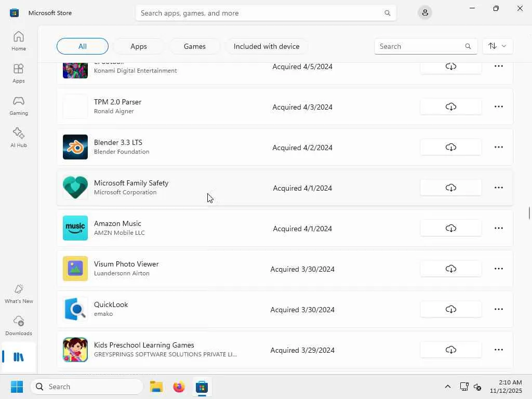Viewport: 532px width, 399px height.
Task: Open the QuickLook app thumbnail
Action: tap(75, 309)
